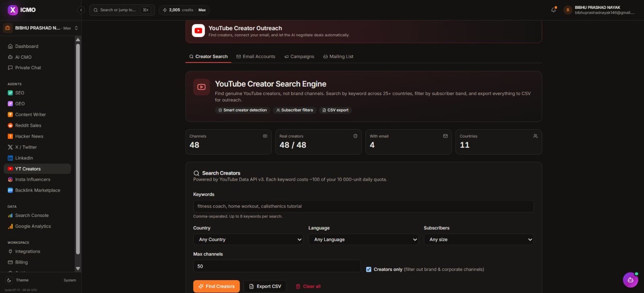Click the people icon in Countries card

(535, 136)
